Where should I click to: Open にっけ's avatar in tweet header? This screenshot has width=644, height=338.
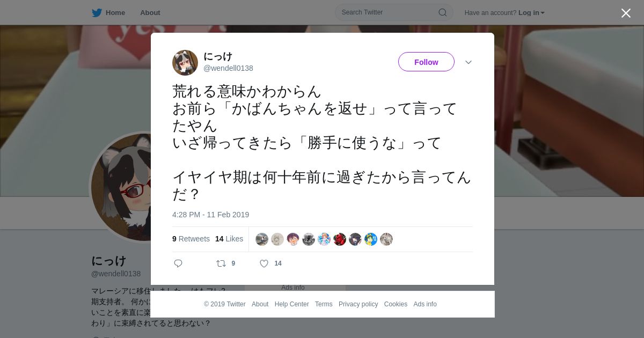185,63
